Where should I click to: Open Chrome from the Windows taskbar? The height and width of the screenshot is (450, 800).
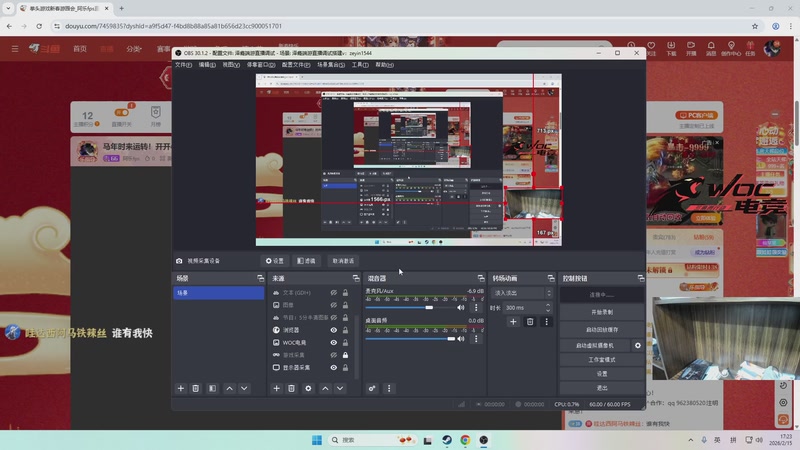465,440
